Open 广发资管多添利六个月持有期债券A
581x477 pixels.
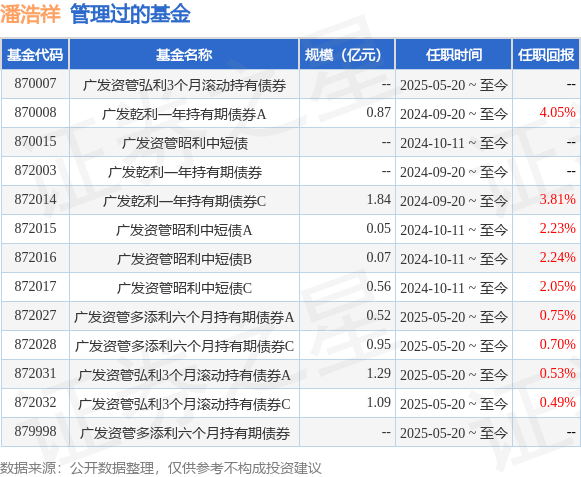pos(184,317)
